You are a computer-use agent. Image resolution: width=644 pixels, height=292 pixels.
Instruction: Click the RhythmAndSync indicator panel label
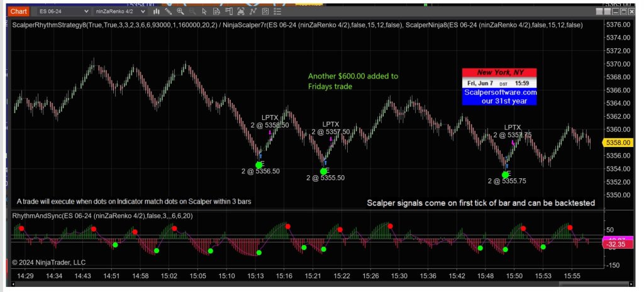click(x=103, y=216)
